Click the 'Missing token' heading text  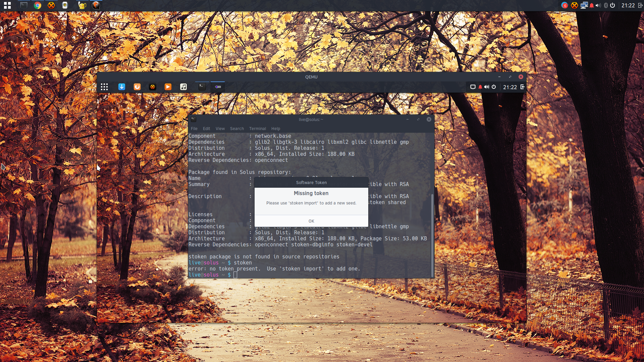point(311,193)
